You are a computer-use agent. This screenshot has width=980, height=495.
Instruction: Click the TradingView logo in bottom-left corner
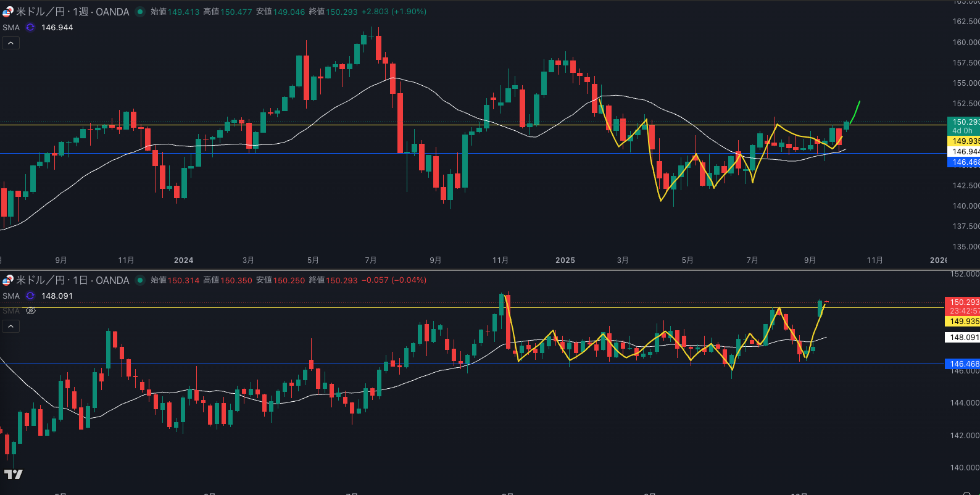(13, 474)
